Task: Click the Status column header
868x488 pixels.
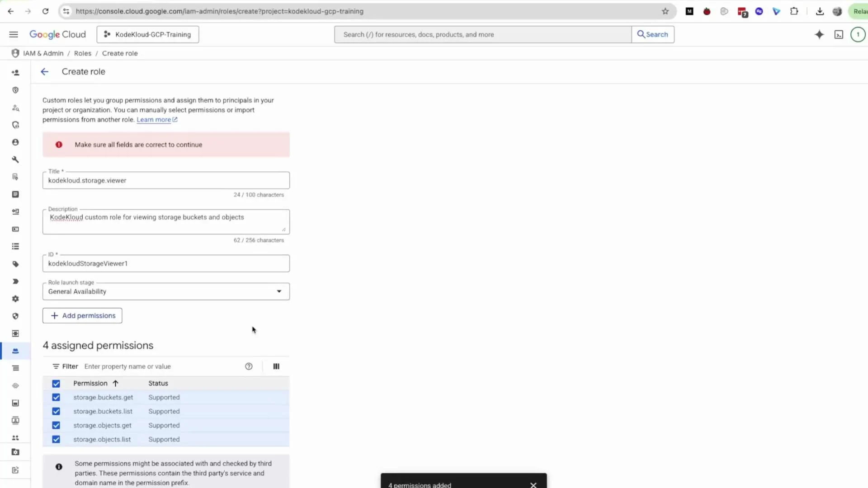Action: 158,383
